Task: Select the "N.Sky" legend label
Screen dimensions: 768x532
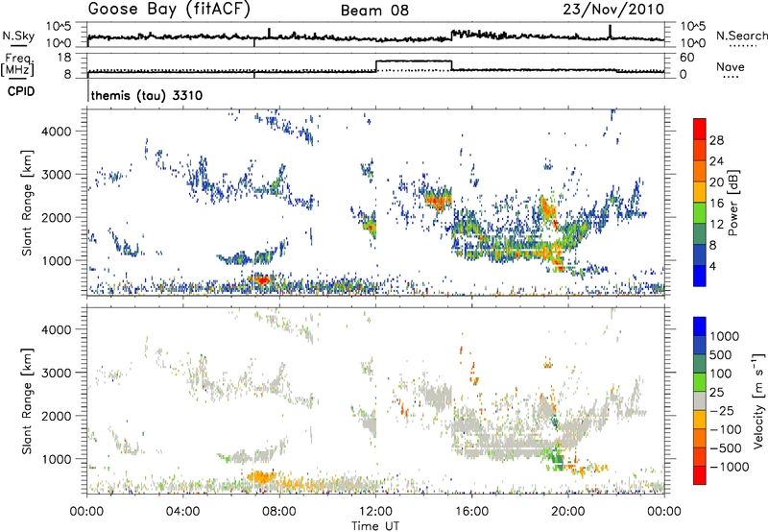Action: [x=18, y=36]
